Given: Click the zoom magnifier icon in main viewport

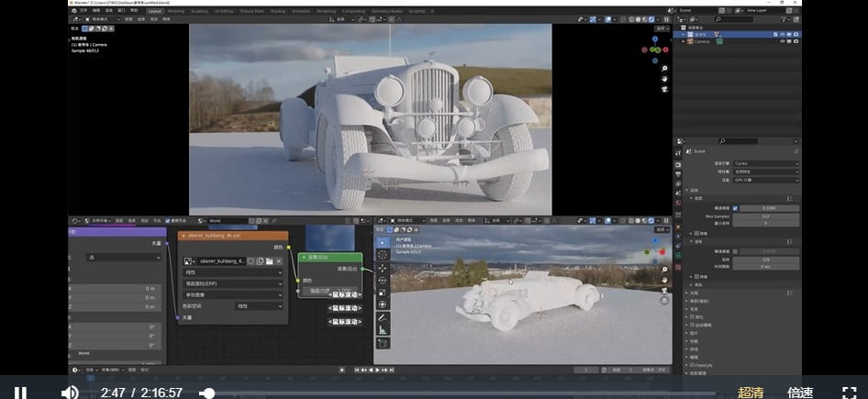Looking at the screenshot, I should (664, 69).
